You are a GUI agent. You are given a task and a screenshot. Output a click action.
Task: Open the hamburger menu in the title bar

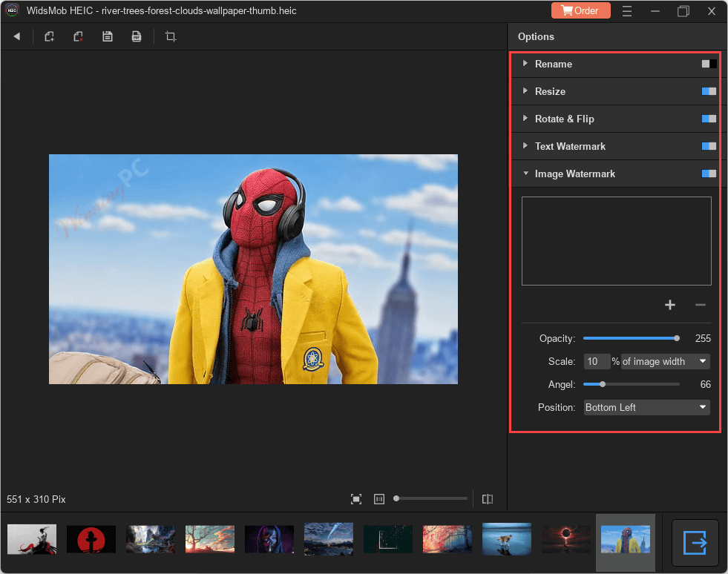pyautogui.click(x=627, y=10)
